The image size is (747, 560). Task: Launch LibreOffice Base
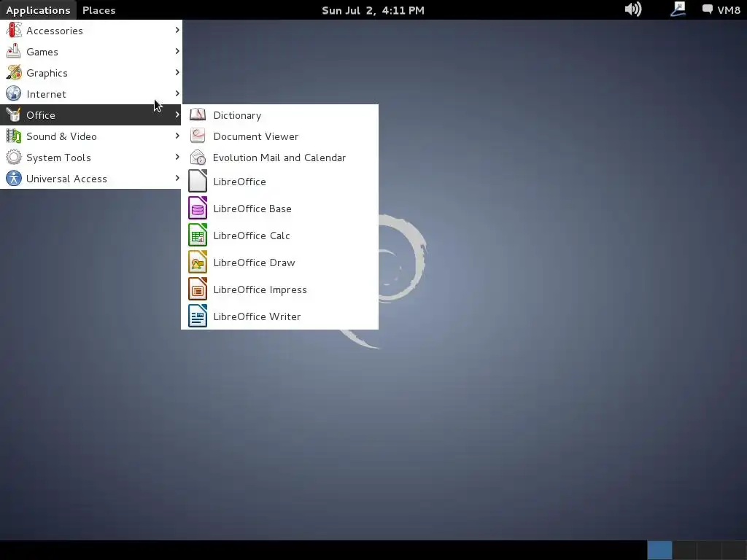click(x=279, y=208)
